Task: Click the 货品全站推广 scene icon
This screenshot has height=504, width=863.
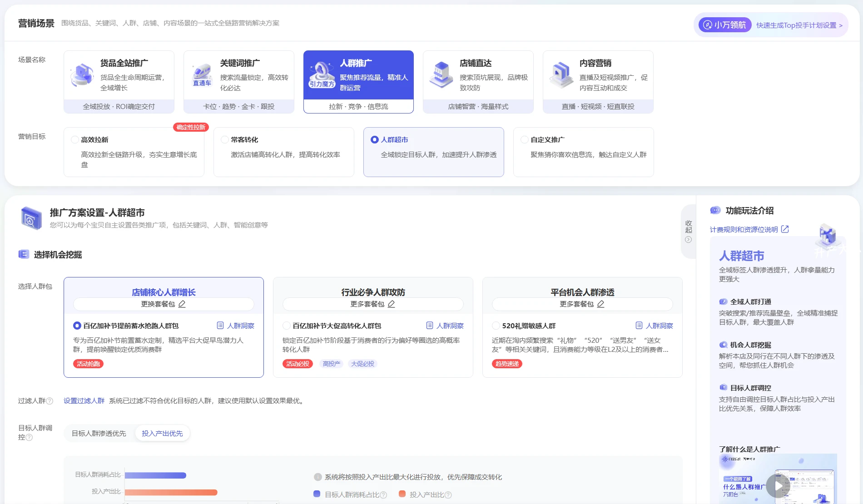Action: (82, 75)
